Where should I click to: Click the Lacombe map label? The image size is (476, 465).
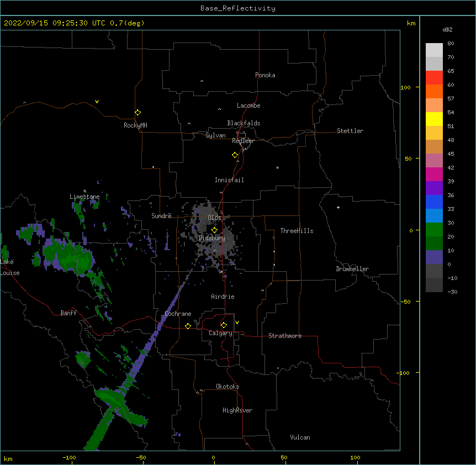(x=248, y=105)
